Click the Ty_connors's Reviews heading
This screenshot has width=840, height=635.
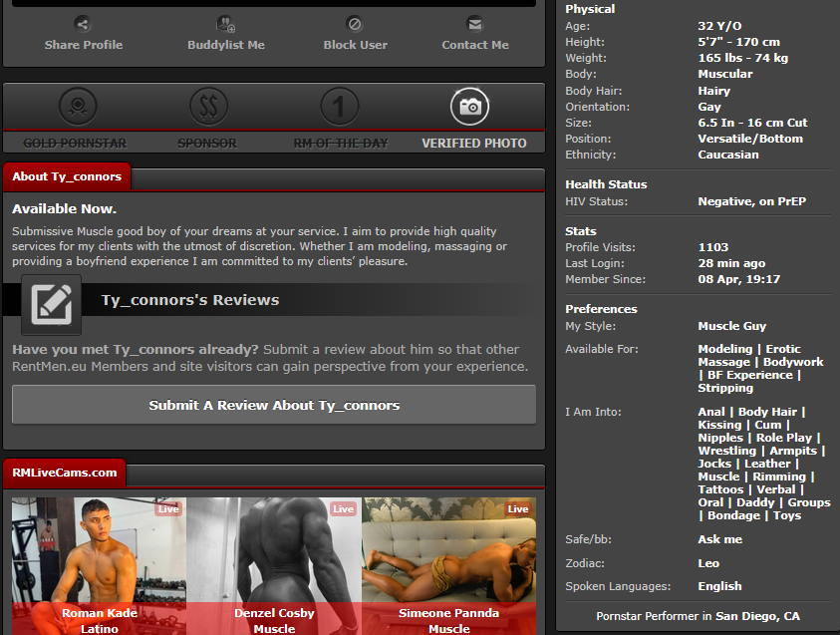(190, 300)
